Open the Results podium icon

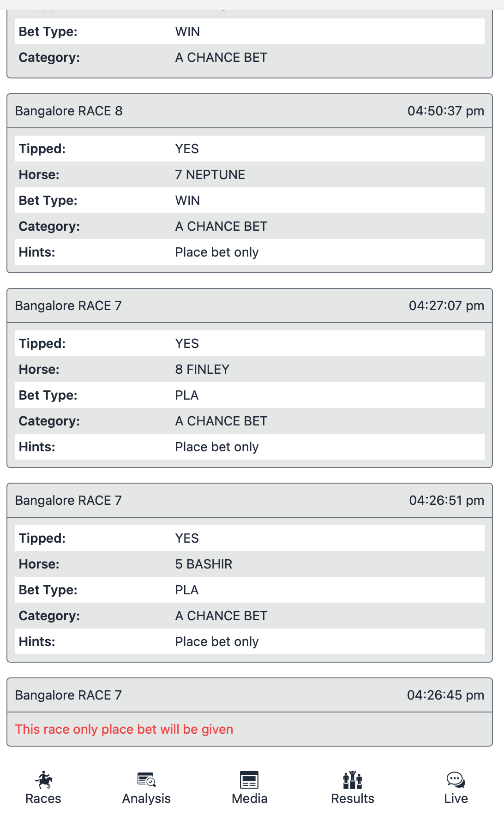click(x=353, y=780)
